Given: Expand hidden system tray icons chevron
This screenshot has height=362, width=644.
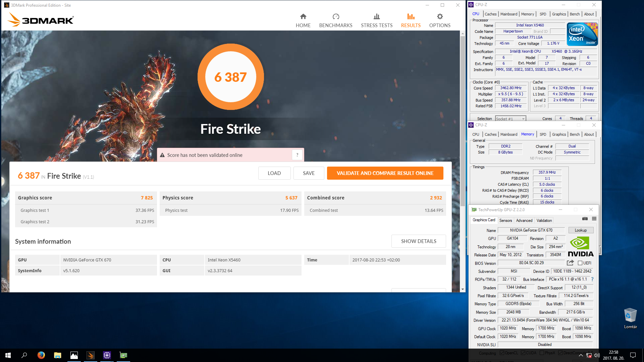Looking at the screenshot, I should click(581, 355).
